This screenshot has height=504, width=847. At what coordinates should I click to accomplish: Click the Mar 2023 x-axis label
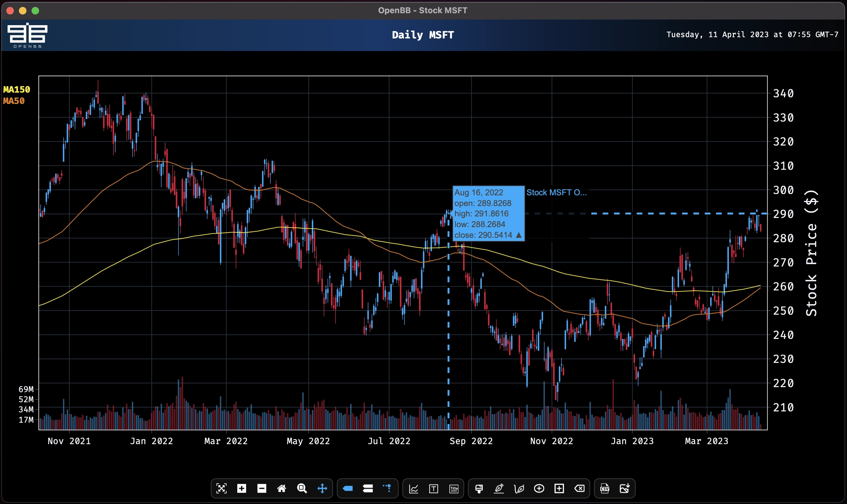tap(707, 441)
